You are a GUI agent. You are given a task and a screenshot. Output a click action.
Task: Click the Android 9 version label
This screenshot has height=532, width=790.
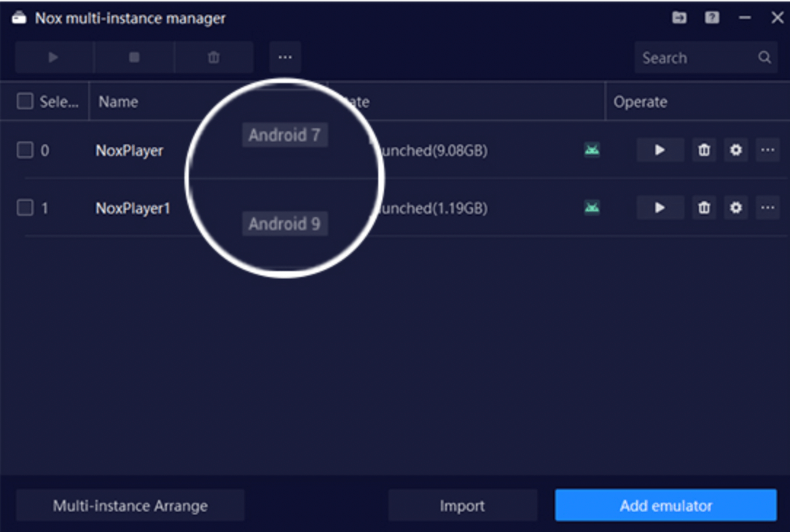[285, 224]
